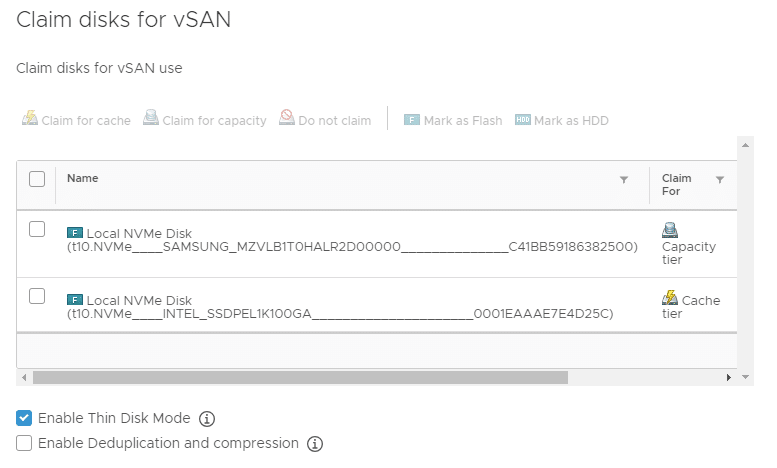Viewport: 777px width, 468px height.
Task: Click the Capacity tier icon for Samsung disk
Action: 670,230
